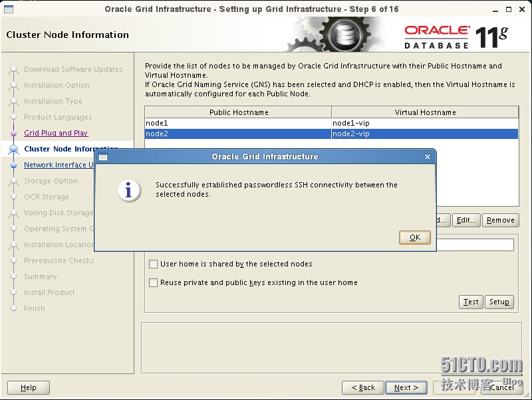Click Finish step

[35, 308]
